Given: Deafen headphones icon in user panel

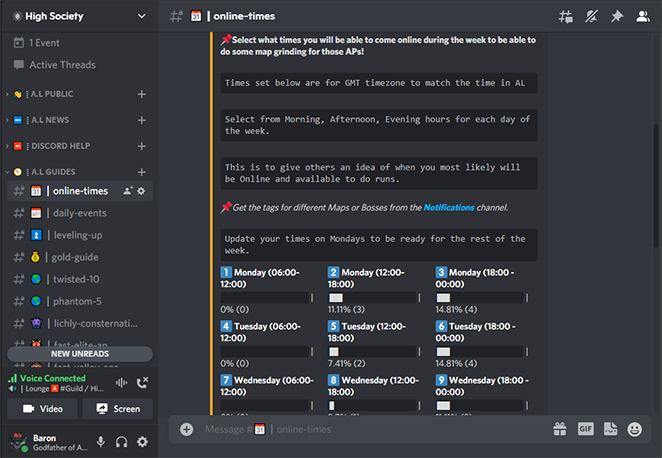Looking at the screenshot, I should pyautogui.click(x=122, y=442).
